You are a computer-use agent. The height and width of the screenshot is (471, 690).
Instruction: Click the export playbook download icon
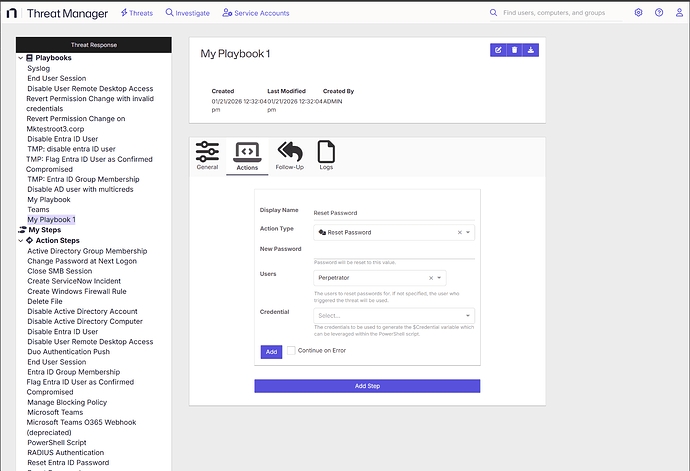530,50
